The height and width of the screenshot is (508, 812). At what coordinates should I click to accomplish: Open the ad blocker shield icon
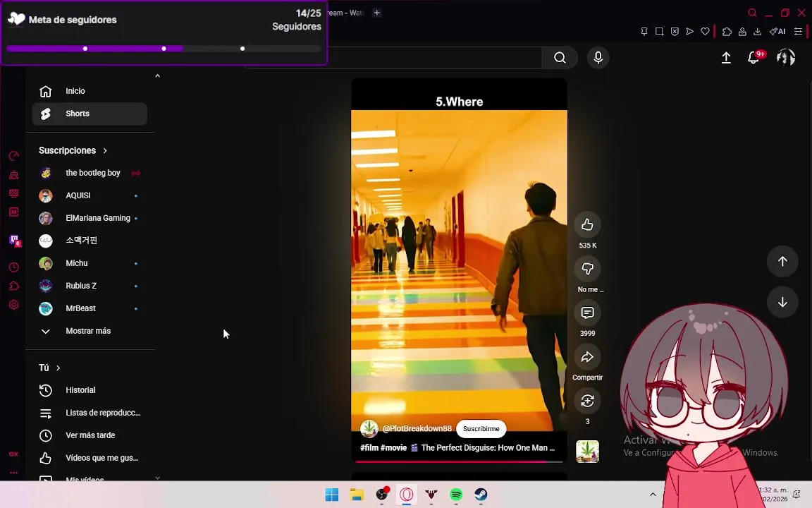(x=675, y=32)
